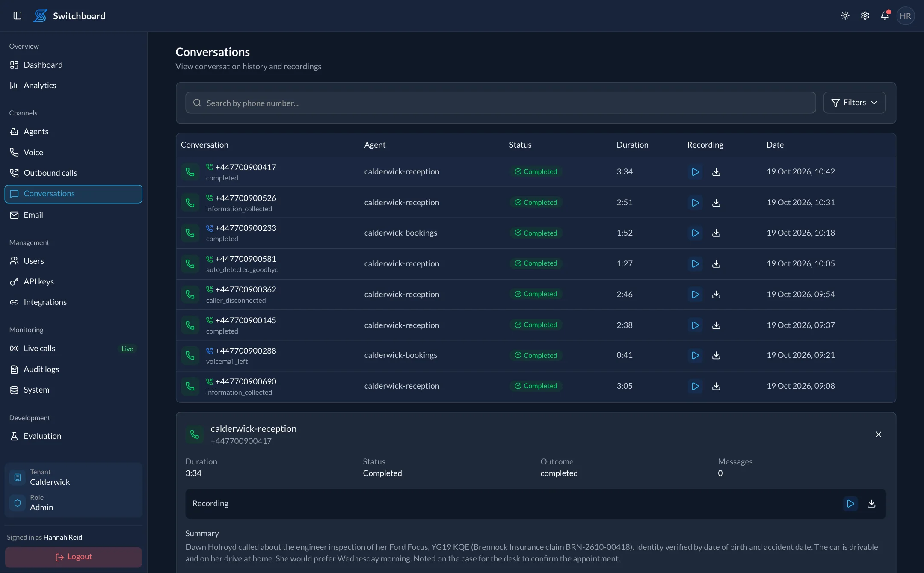This screenshot has width=924, height=573.
Task: Download recording for +447700900288
Action: click(x=716, y=355)
